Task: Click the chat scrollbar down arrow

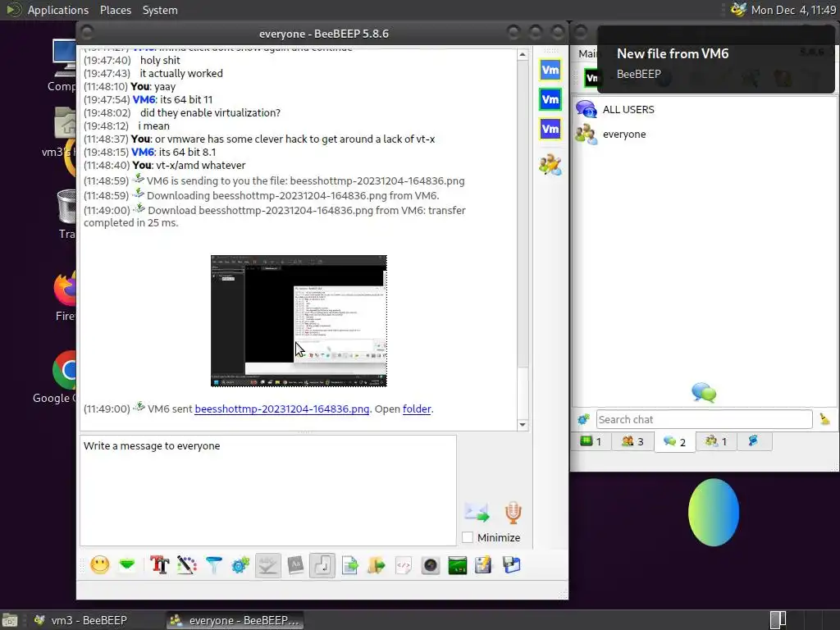Action: (523, 425)
